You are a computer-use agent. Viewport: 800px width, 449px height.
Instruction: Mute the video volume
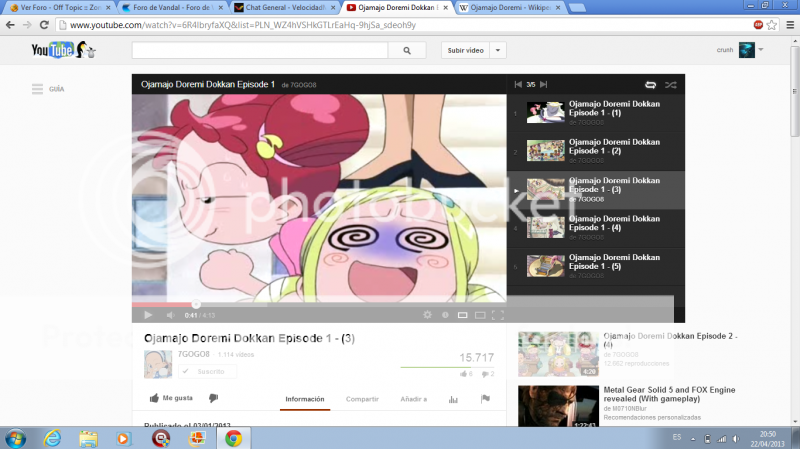point(170,315)
